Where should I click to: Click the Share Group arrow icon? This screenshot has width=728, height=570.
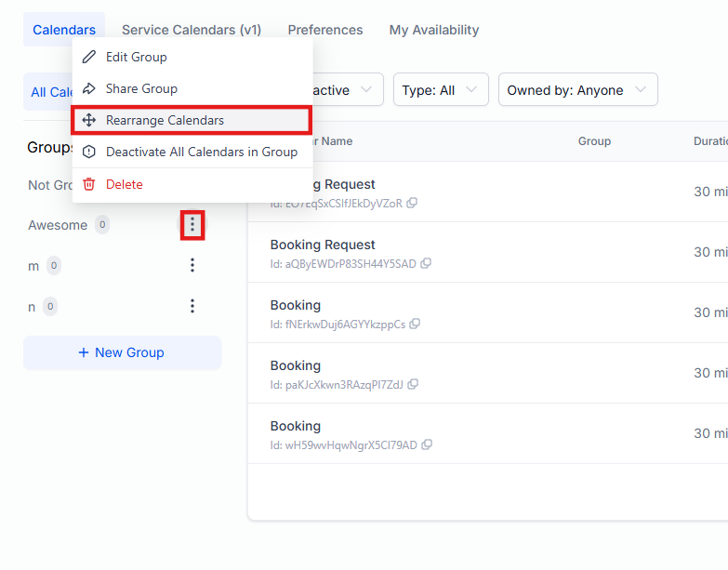pos(89,88)
